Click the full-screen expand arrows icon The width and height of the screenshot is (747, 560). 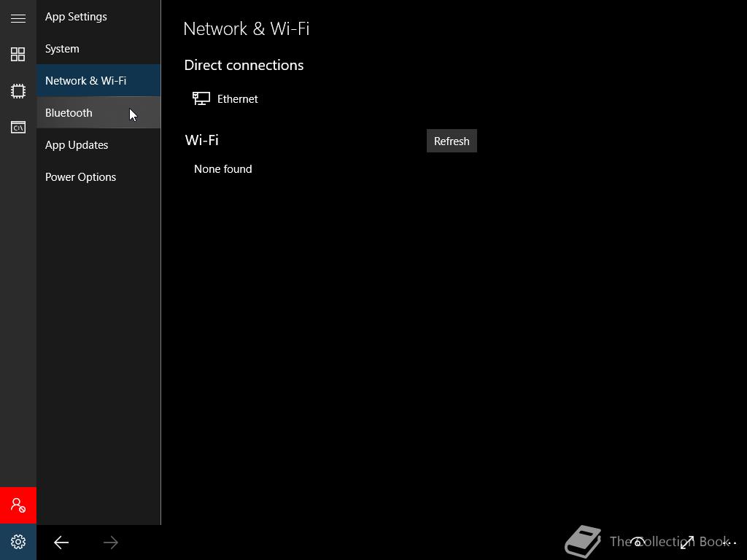click(x=687, y=542)
